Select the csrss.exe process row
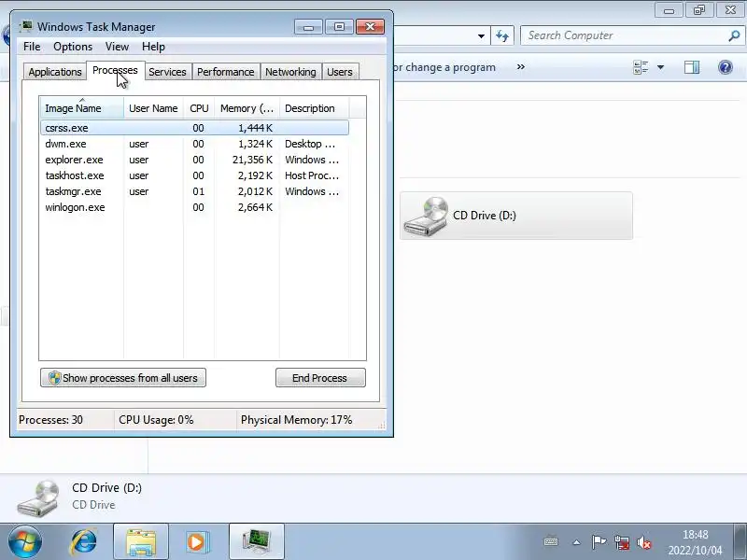 coord(195,128)
